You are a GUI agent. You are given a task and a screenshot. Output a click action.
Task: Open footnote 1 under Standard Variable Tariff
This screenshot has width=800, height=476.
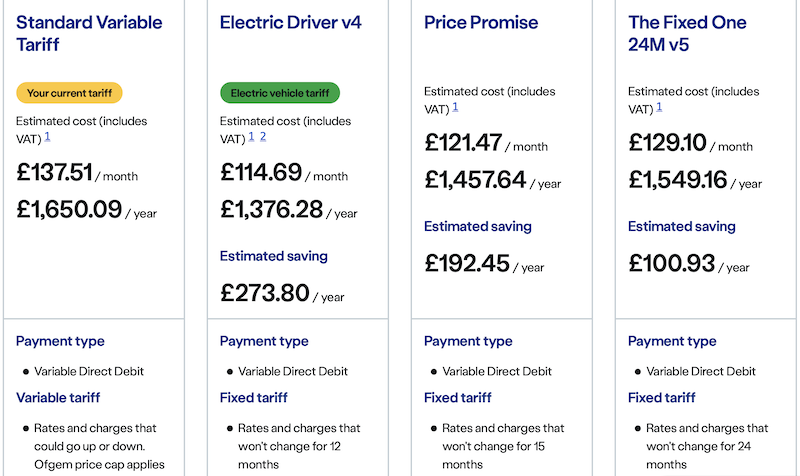pos(47,137)
